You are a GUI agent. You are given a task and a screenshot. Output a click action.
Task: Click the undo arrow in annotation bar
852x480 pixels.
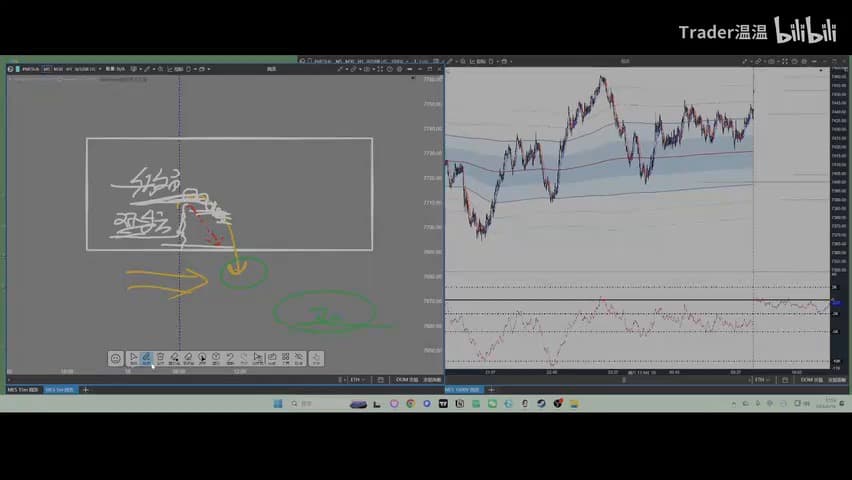(x=230, y=358)
